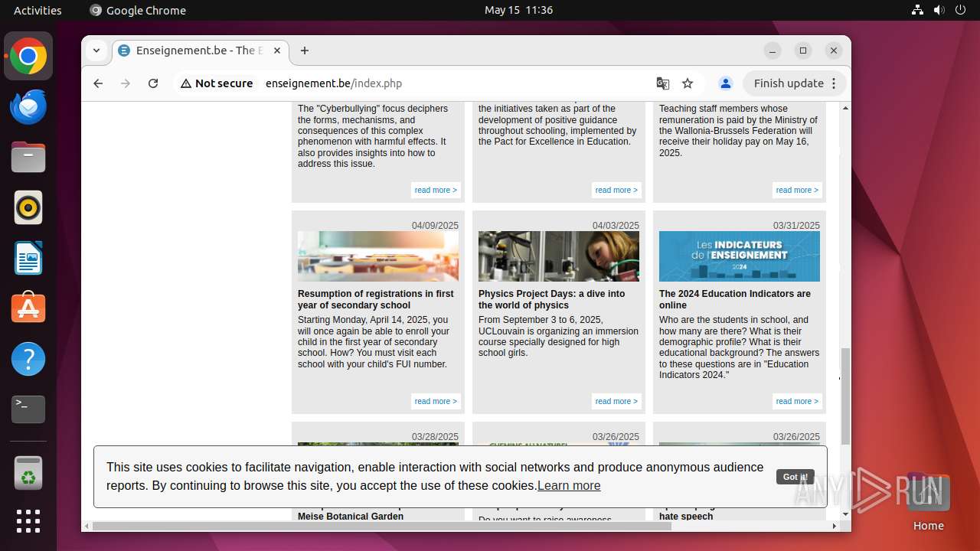
Task: Open the Translate this page icon
Action: click(663, 83)
